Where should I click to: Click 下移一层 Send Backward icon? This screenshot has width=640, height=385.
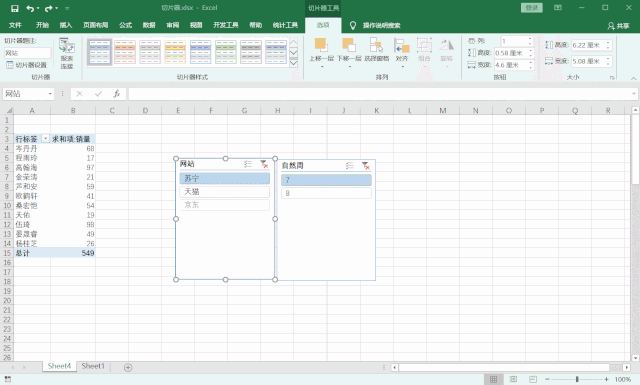(x=349, y=45)
